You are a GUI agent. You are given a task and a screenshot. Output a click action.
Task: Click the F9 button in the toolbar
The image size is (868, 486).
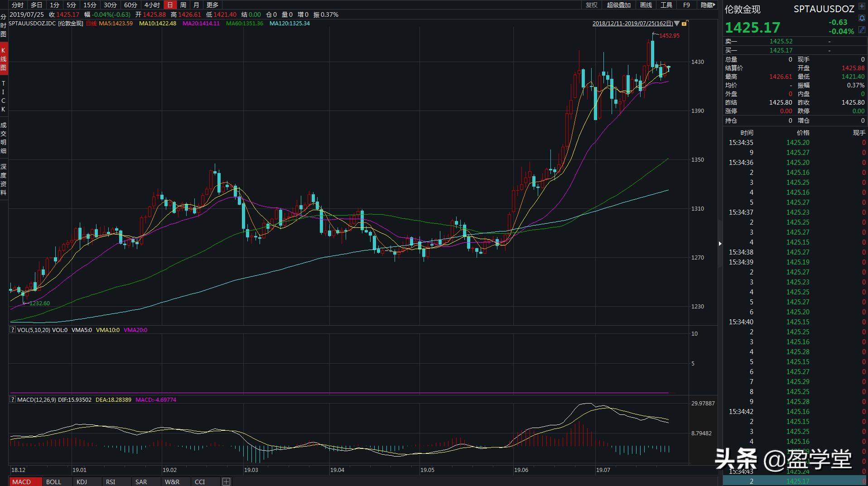pyautogui.click(x=686, y=5)
